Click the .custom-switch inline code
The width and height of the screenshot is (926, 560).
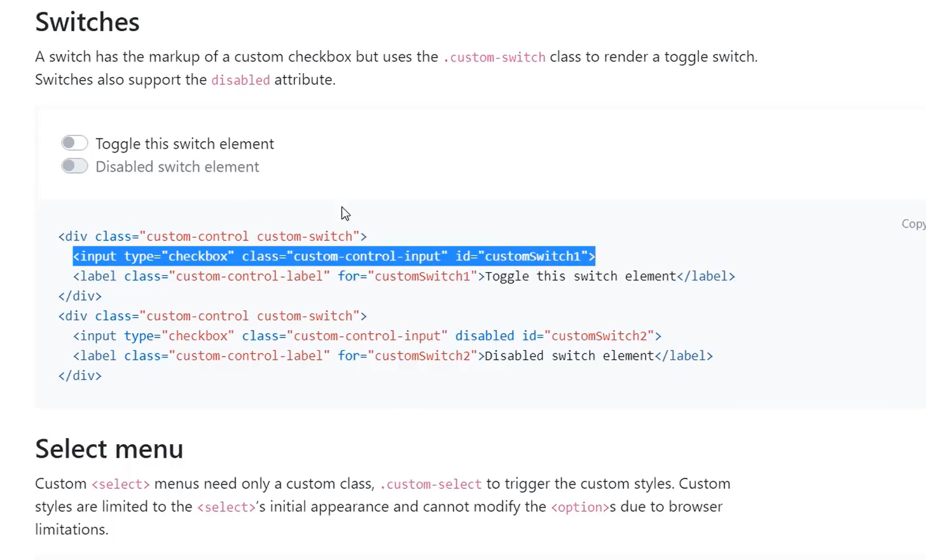click(x=494, y=57)
